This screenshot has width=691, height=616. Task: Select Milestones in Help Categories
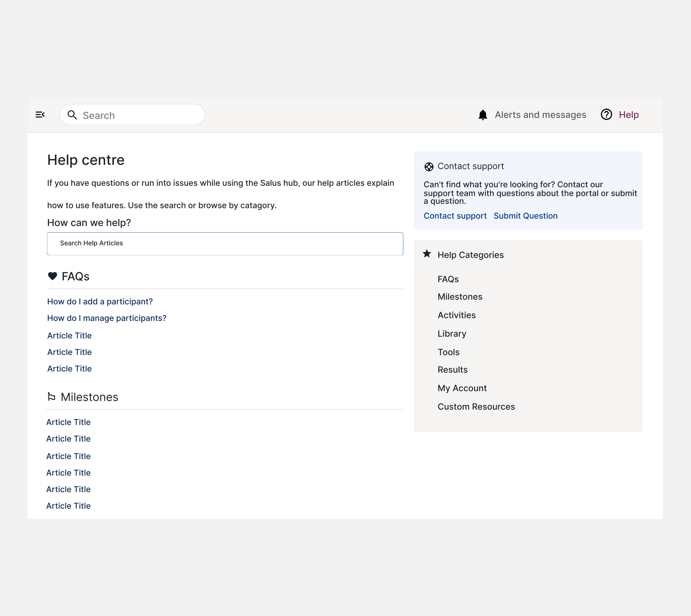[459, 297]
